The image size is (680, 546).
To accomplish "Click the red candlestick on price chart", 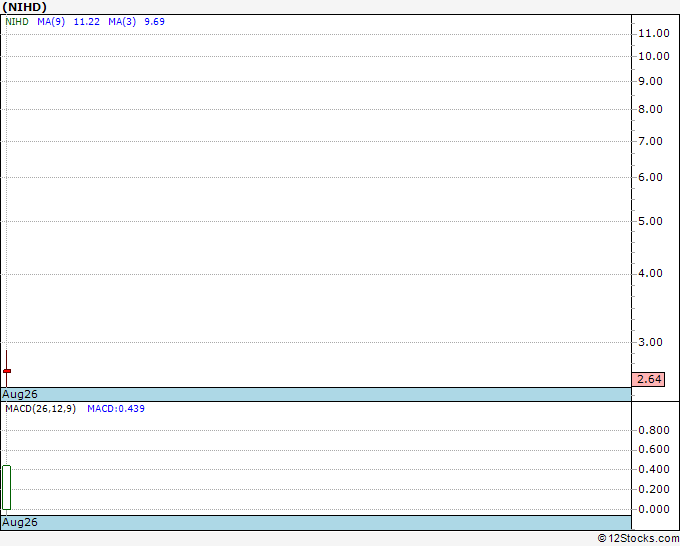I will 7,371.
